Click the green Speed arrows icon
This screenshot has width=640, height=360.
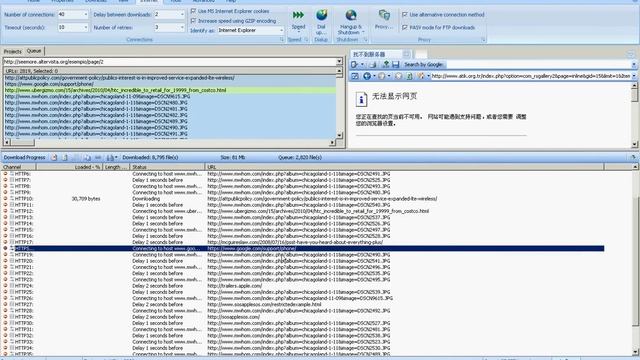(x=298, y=15)
